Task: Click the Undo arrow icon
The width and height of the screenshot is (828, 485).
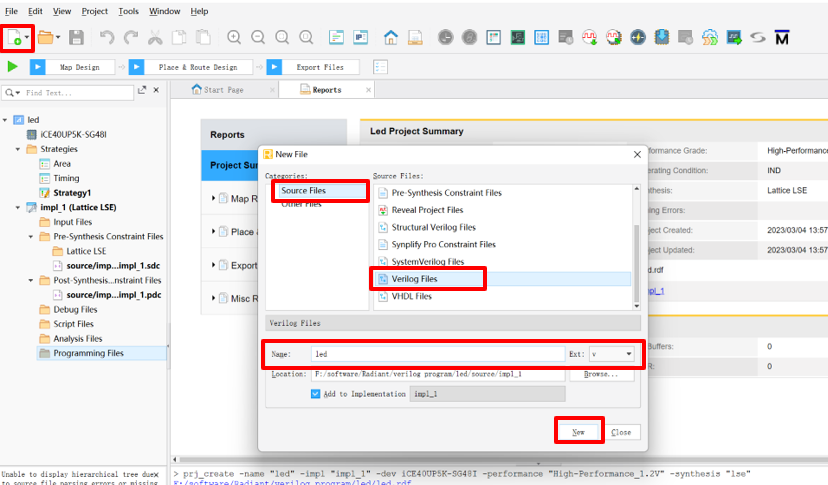Action: 107,38
